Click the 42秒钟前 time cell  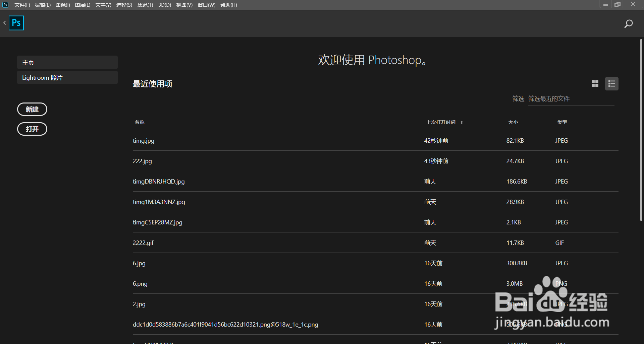coord(436,141)
